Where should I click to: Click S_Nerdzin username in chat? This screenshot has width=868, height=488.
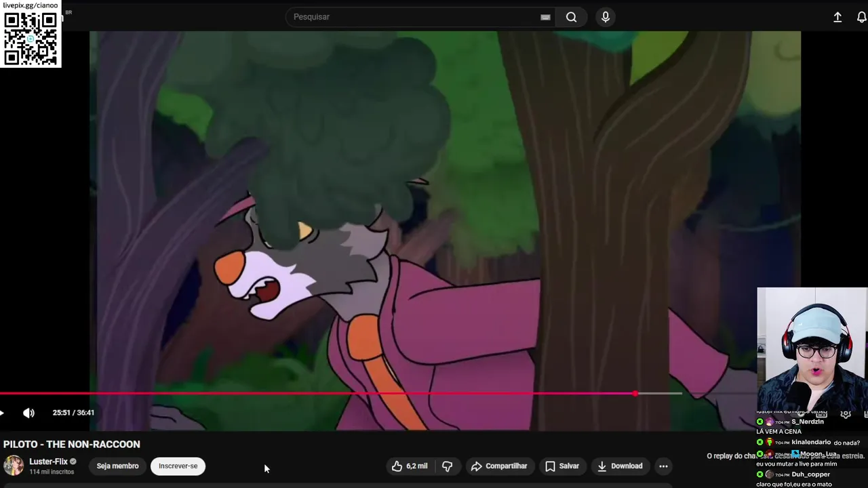[807, 422]
